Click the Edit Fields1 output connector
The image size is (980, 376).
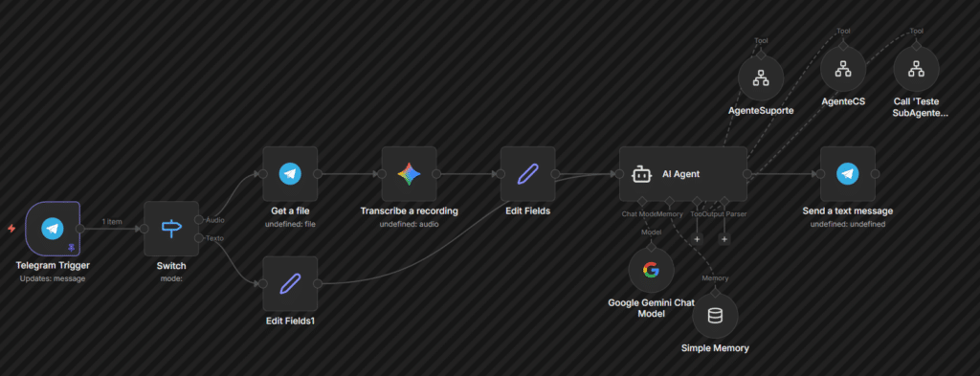318,283
